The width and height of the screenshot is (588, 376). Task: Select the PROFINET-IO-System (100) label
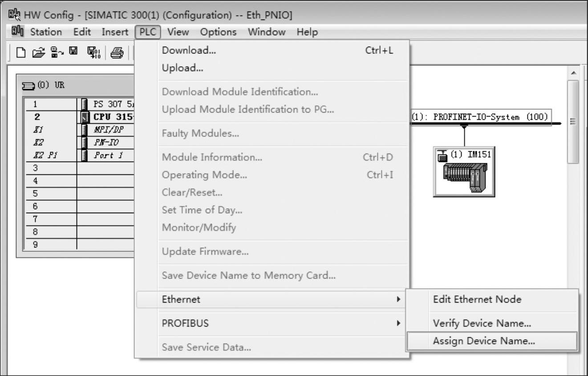coord(480,117)
